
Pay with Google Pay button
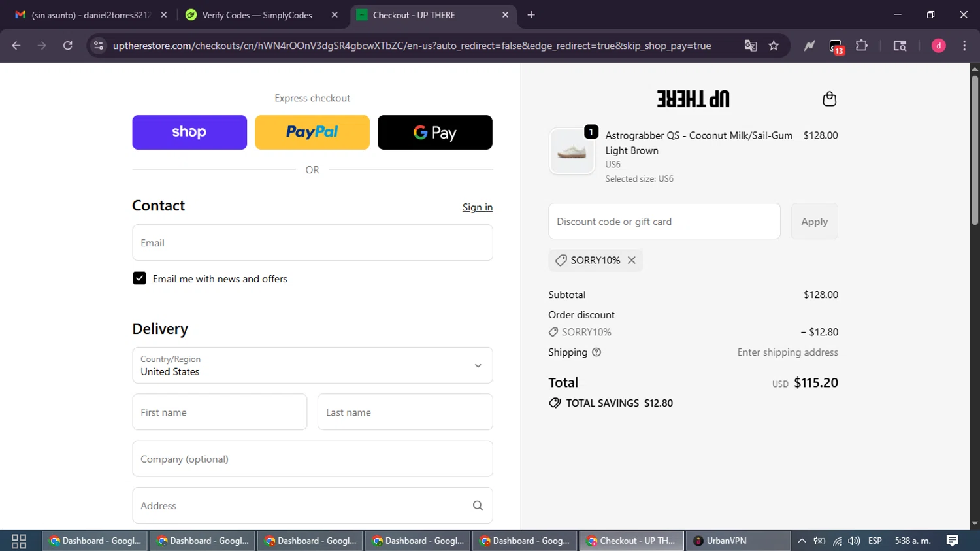pyautogui.click(x=435, y=132)
